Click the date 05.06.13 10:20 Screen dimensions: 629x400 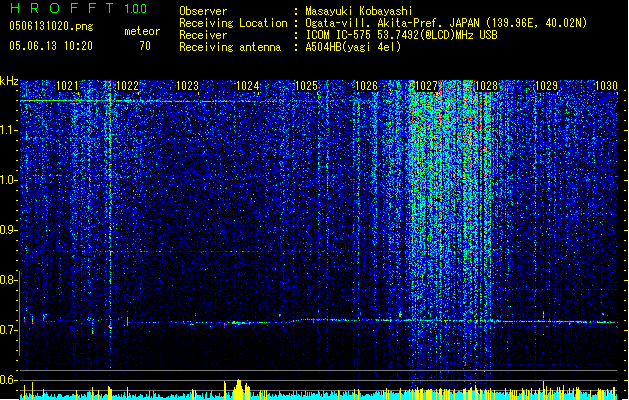pos(51,46)
